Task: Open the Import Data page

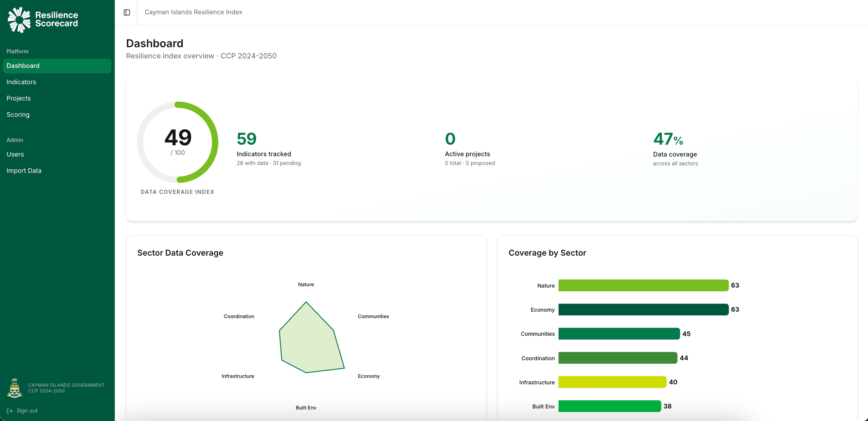Action: (x=24, y=170)
